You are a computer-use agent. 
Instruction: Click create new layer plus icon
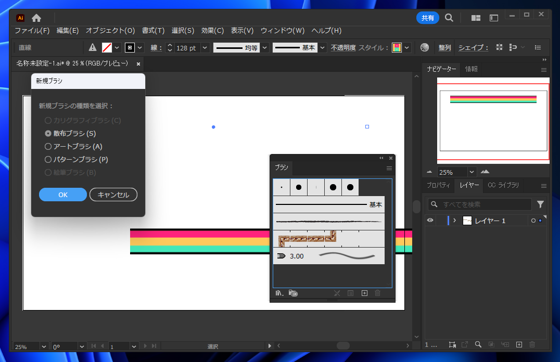(519, 345)
